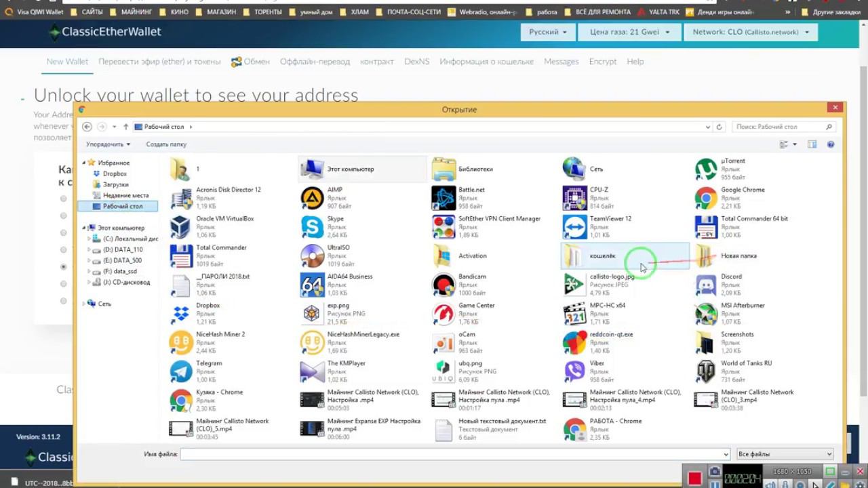Collapse the Этот компьютер tree section
The height and width of the screenshot is (488, 868).
tap(84, 228)
